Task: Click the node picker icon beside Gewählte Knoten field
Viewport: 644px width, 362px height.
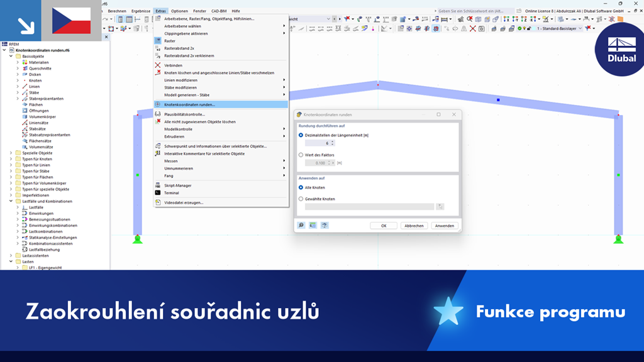Action: point(440,206)
